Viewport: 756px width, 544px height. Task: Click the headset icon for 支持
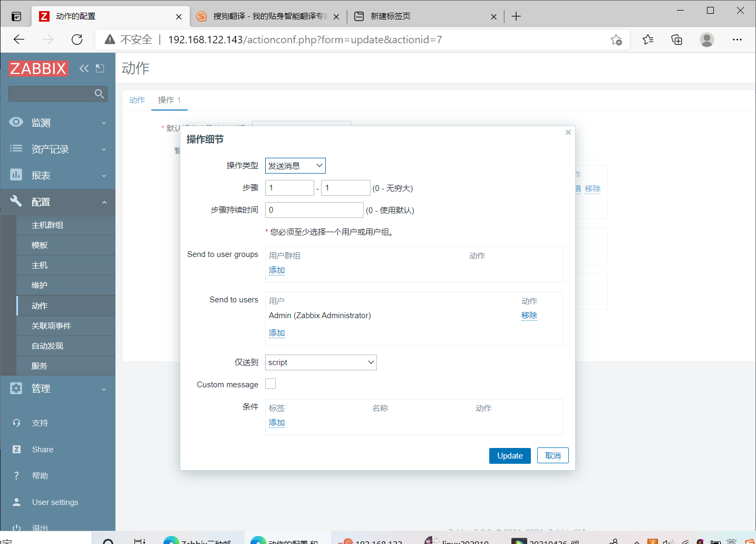pyautogui.click(x=16, y=423)
